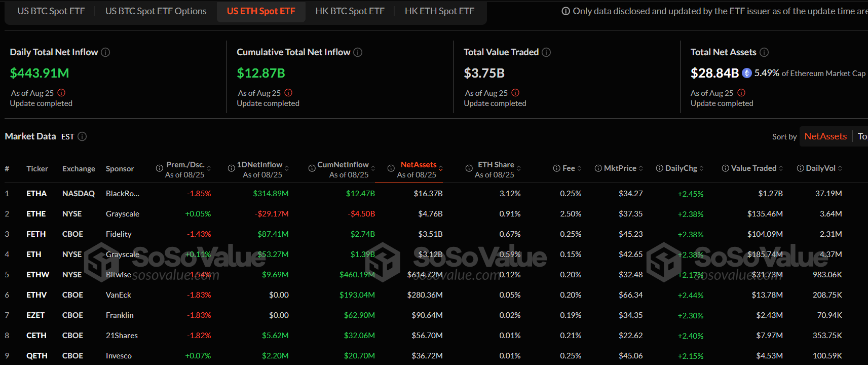This screenshot has height=365, width=868.
Task: Click info icon before Prem./Dsc. column header
Action: [159, 168]
